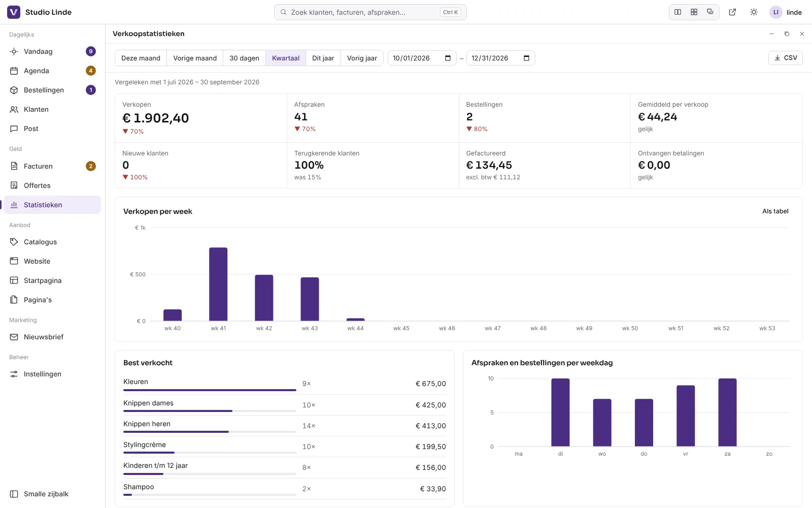Open Vandaag in the sidebar
This screenshot has height=508, width=812.
click(52, 51)
